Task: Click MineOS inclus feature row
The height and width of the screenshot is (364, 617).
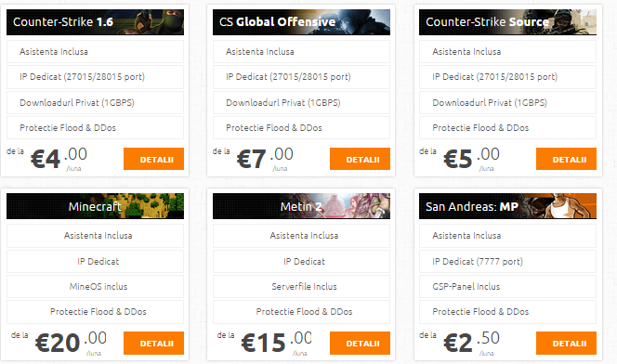Action: click(95, 287)
